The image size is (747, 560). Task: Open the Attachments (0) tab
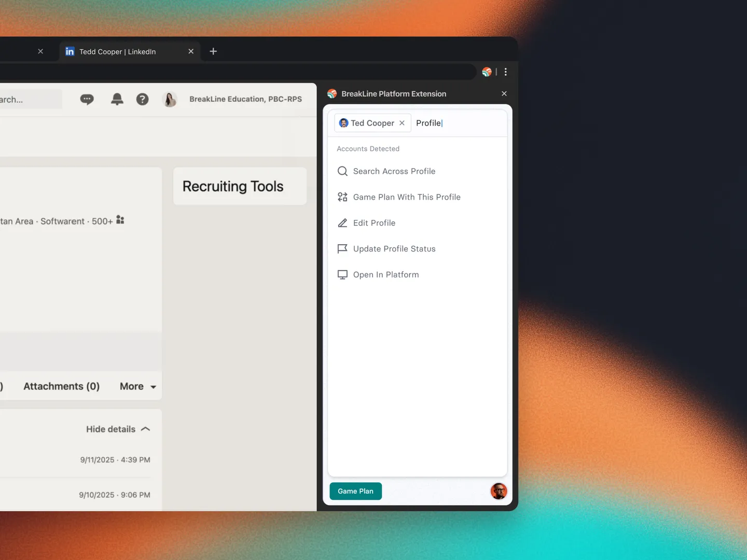(x=61, y=386)
